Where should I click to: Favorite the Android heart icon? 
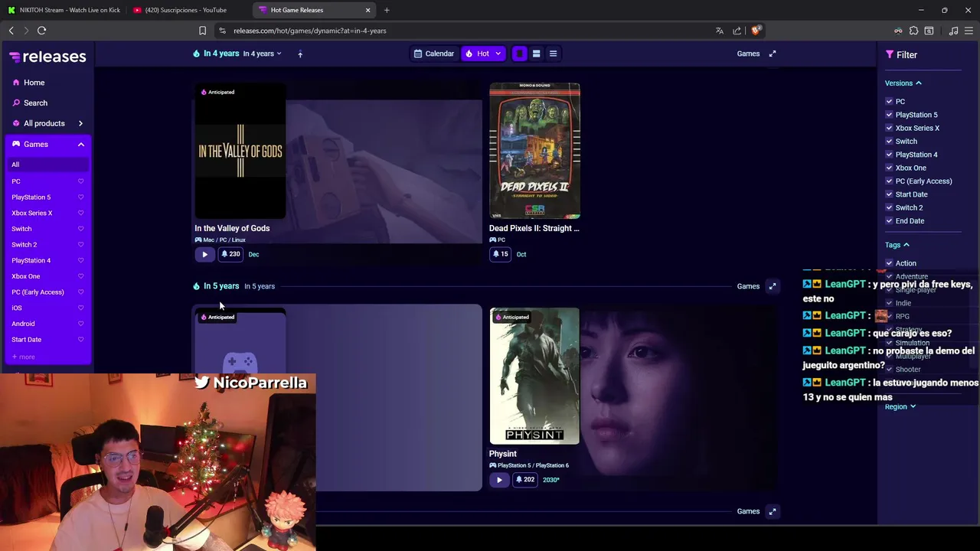click(x=80, y=324)
